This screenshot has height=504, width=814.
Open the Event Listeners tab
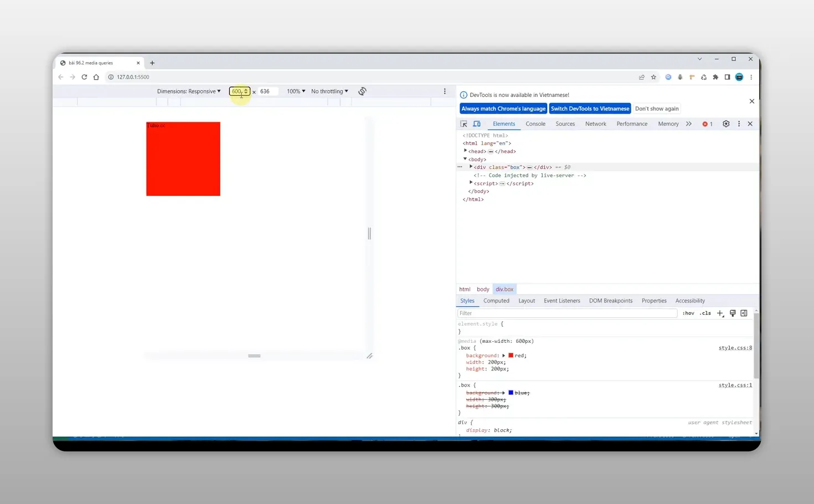click(x=562, y=301)
